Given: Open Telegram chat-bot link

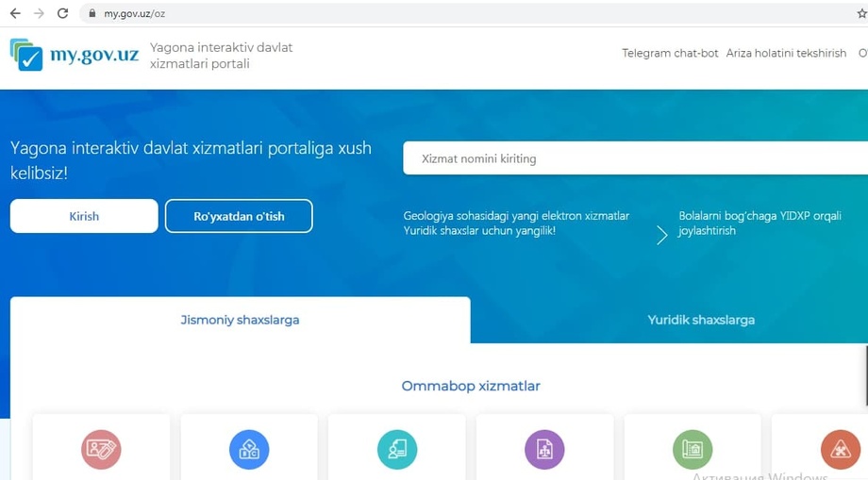Looking at the screenshot, I should coord(670,54).
